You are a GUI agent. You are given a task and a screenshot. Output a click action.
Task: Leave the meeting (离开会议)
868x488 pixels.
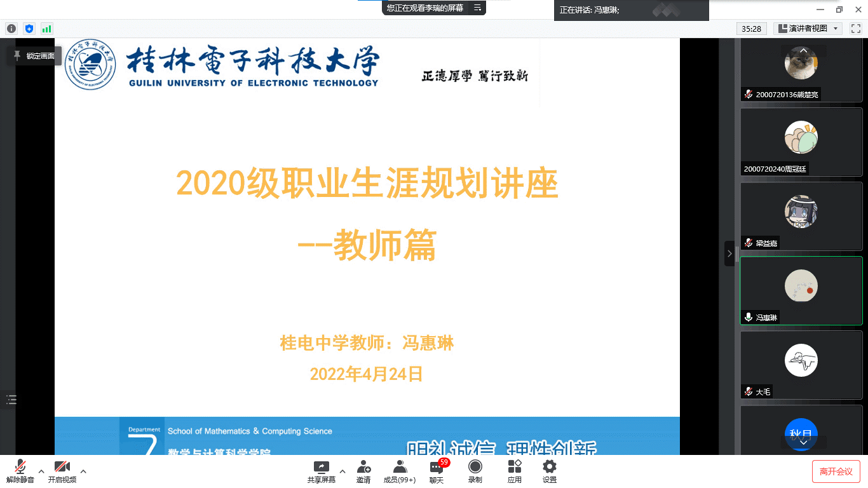click(836, 471)
